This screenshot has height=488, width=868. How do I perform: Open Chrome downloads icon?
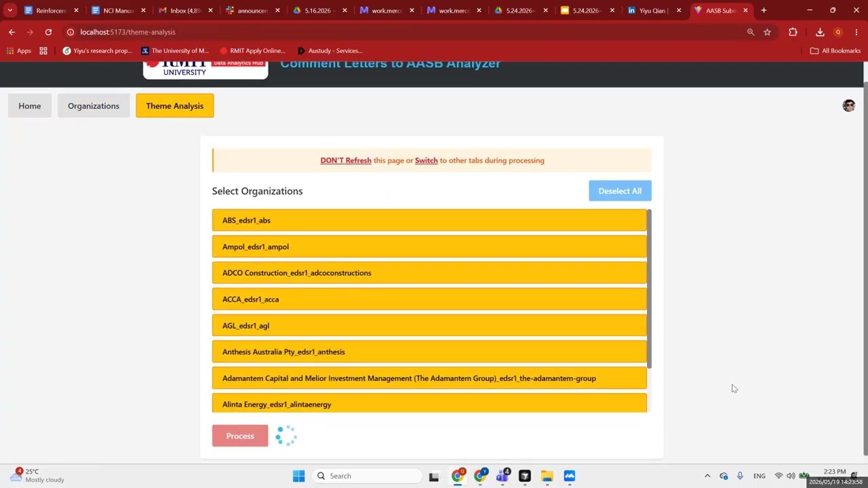click(820, 32)
